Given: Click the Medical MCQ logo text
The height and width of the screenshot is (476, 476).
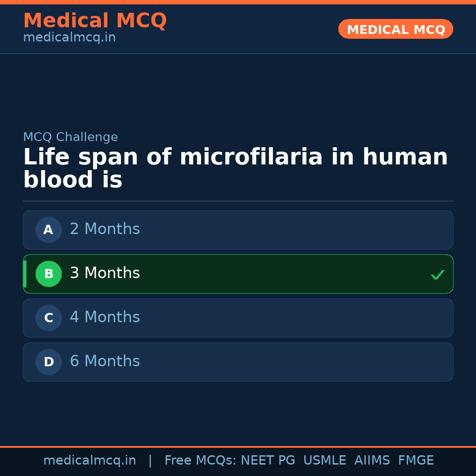Looking at the screenshot, I should 95,21.
